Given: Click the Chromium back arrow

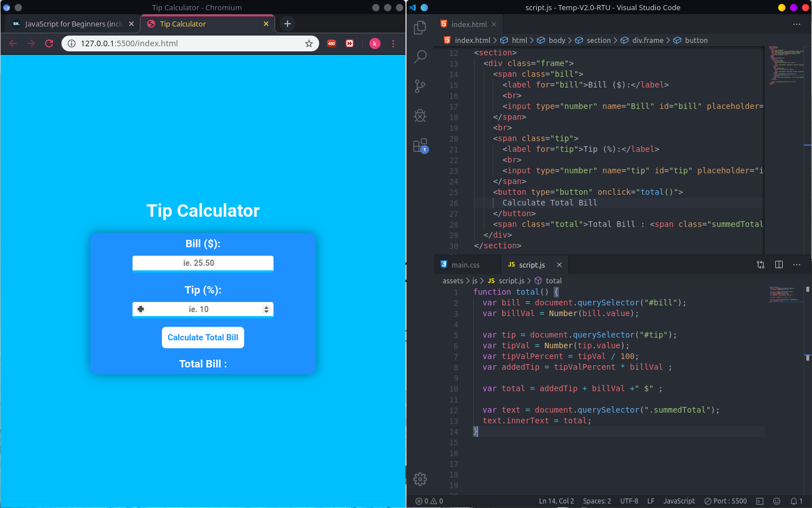Looking at the screenshot, I should point(13,43).
